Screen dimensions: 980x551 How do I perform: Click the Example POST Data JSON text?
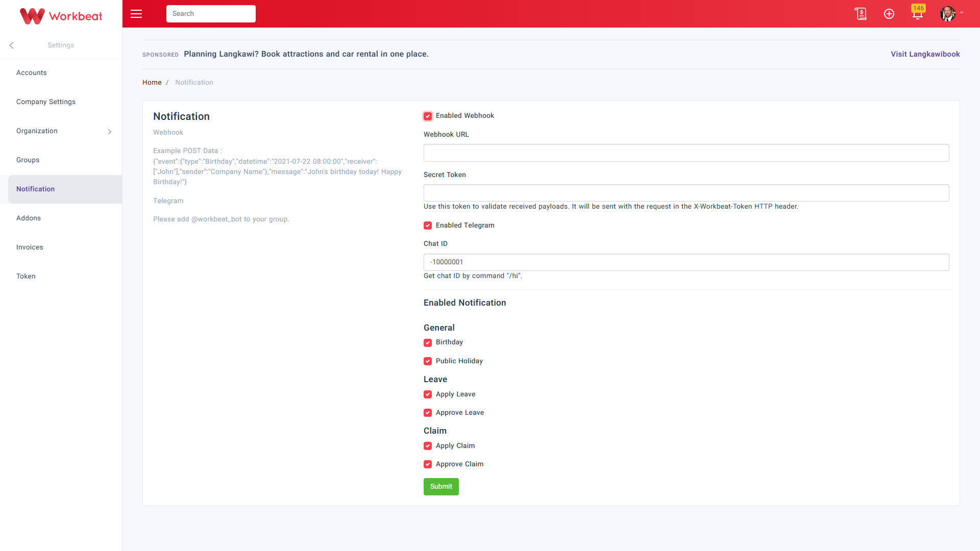278,172
